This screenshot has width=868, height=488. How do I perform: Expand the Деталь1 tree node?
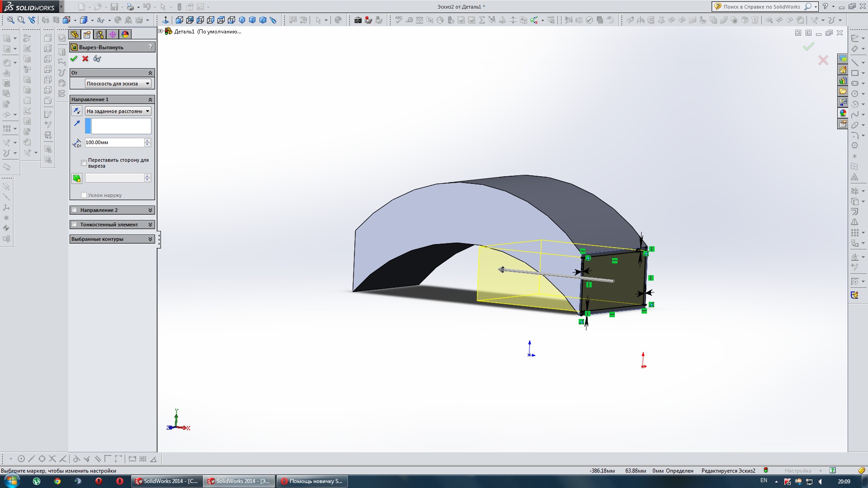[x=160, y=31]
